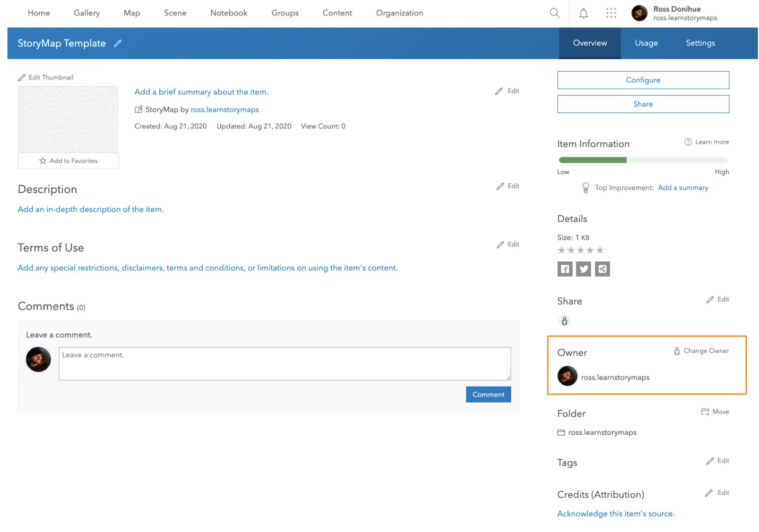Edit the Credits (Attribution) section
The image size is (759, 532).
pos(717,493)
